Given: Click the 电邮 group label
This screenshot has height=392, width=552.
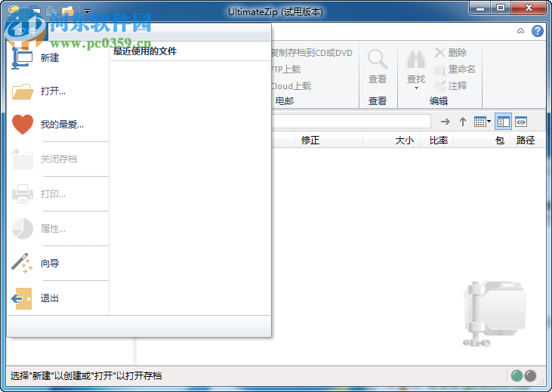Looking at the screenshot, I should (x=285, y=101).
